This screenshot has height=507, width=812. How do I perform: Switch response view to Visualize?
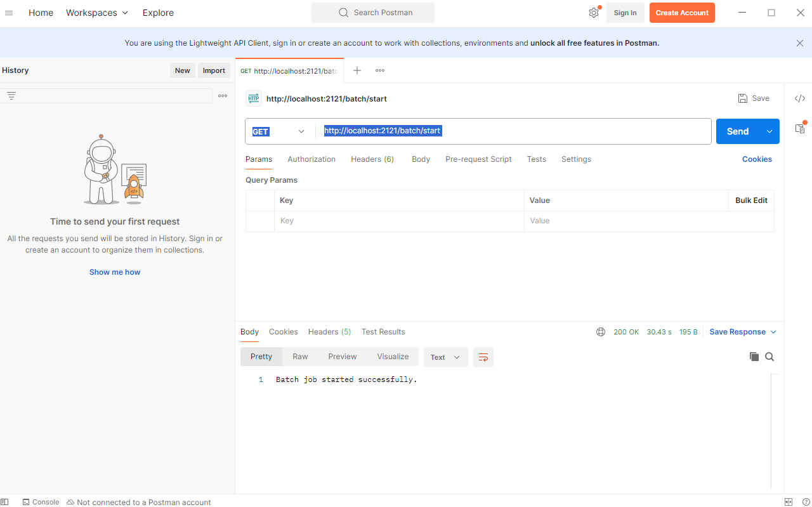pyautogui.click(x=393, y=357)
